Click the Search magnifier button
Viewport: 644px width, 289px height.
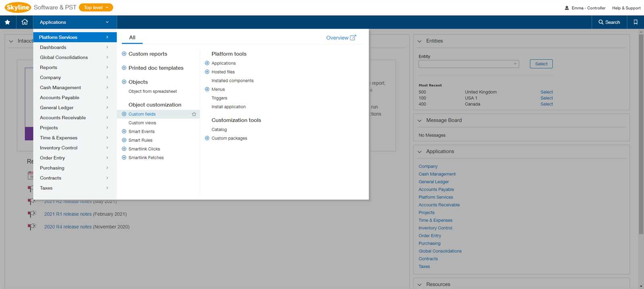pos(609,22)
